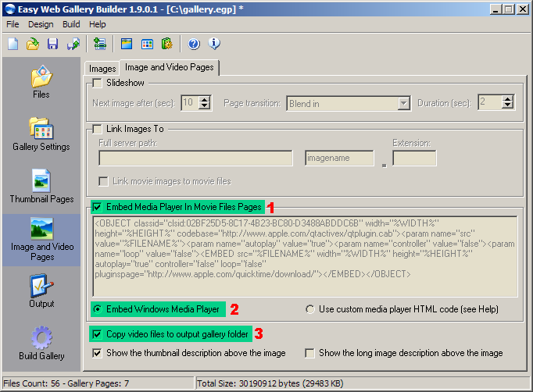Click the Save As toolbar icon
This screenshot has height=392, width=533.
click(73, 44)
